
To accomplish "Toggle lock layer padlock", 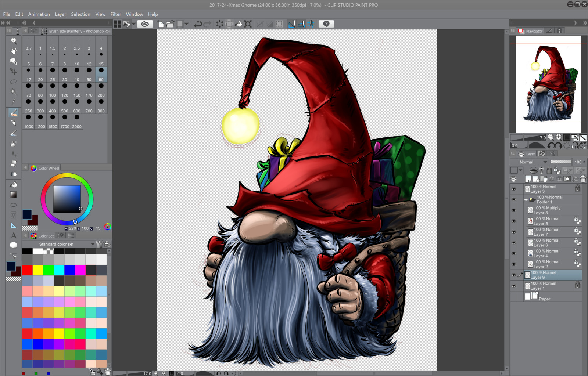I will (x=549, y=170).
